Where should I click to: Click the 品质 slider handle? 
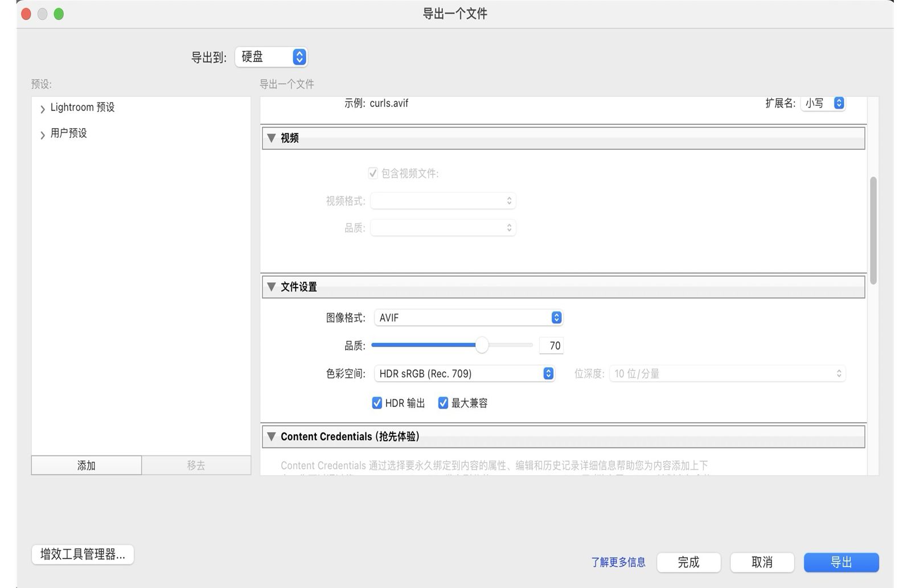tap(482, 345)
